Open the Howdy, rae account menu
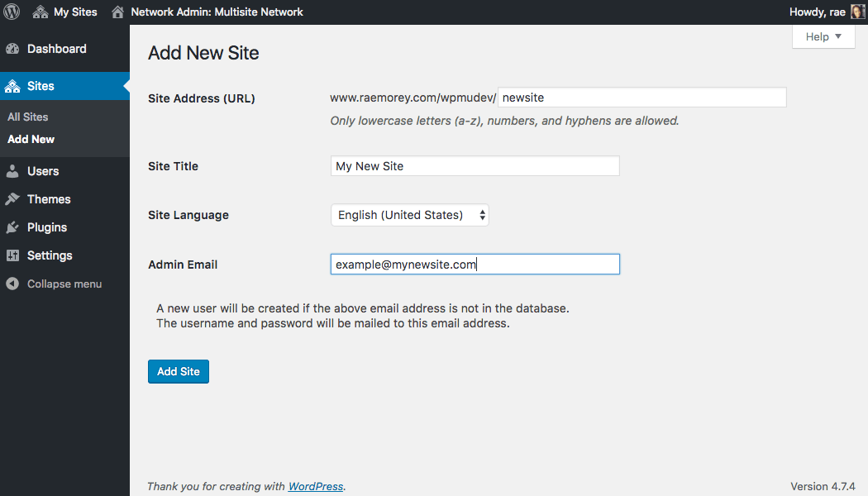Screen dimensions: 868x496 click(x=817, y=12)
